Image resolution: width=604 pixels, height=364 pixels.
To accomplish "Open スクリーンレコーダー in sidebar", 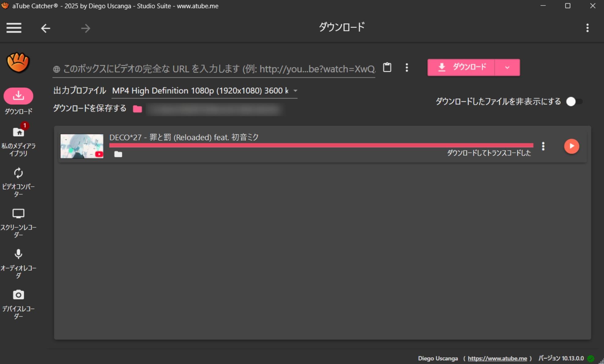I will [18, 223].
